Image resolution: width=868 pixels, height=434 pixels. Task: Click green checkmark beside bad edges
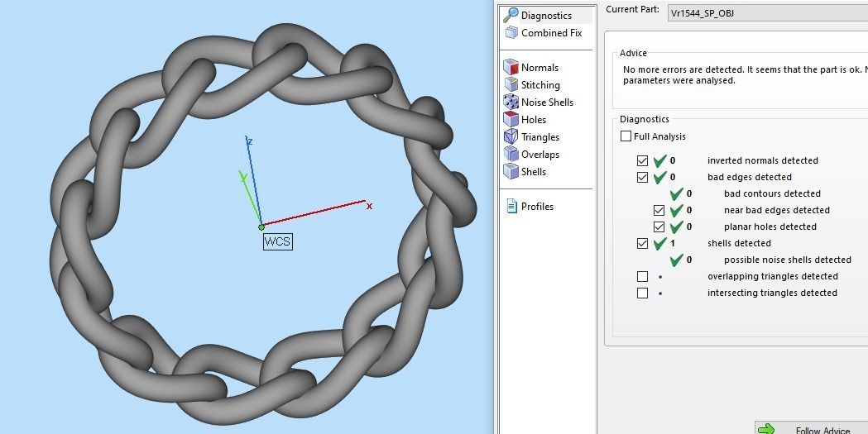click(659, 178)
